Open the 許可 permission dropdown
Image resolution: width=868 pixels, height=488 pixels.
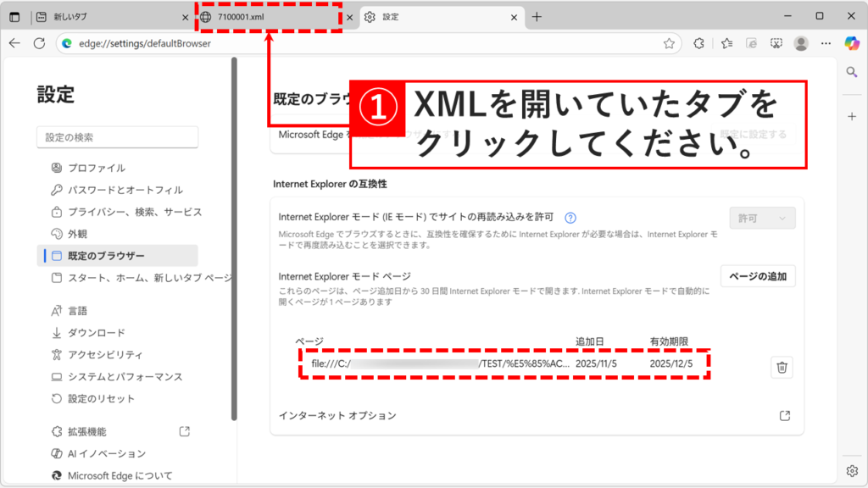pyautogui.click(x=761, y=217)
